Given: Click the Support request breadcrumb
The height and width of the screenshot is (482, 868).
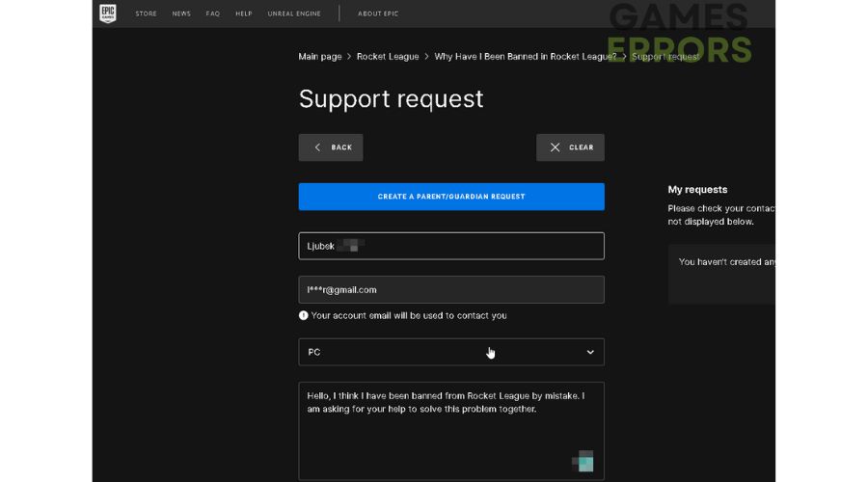Looking at the screenshot, I should (x=665, y=57).
